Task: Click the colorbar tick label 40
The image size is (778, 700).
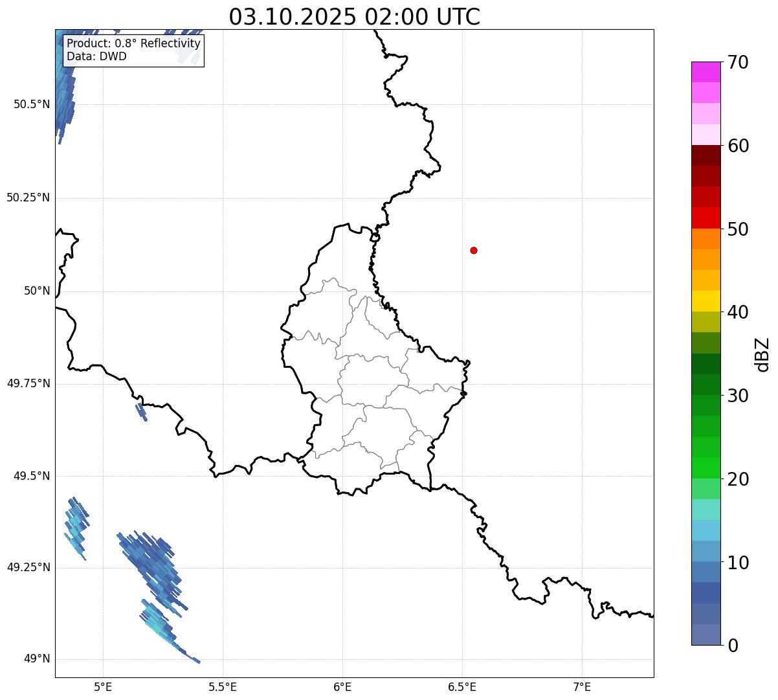Action: click(x=738, y=312)
